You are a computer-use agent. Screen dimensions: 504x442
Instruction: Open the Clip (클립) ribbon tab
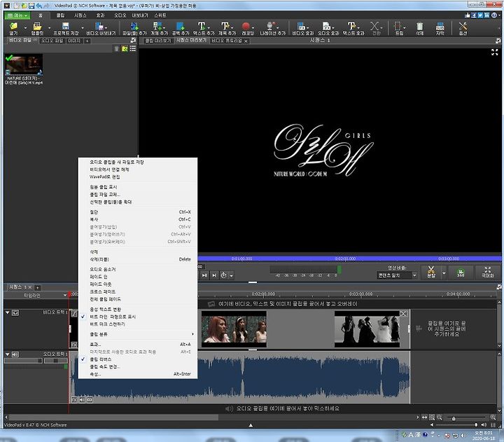point(60,15)
